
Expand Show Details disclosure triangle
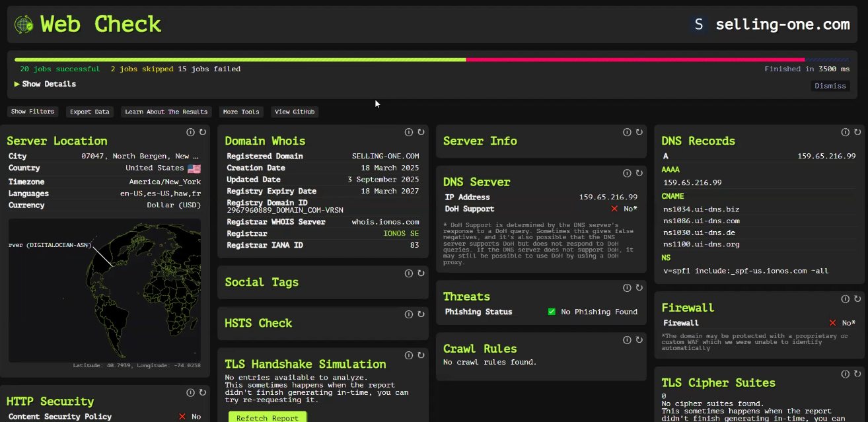click(x=17, y=84)
